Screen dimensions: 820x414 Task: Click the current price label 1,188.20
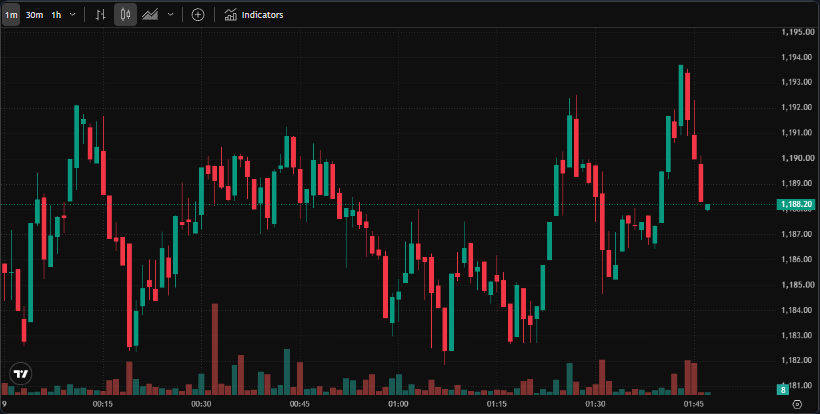(x=796, y=204)
